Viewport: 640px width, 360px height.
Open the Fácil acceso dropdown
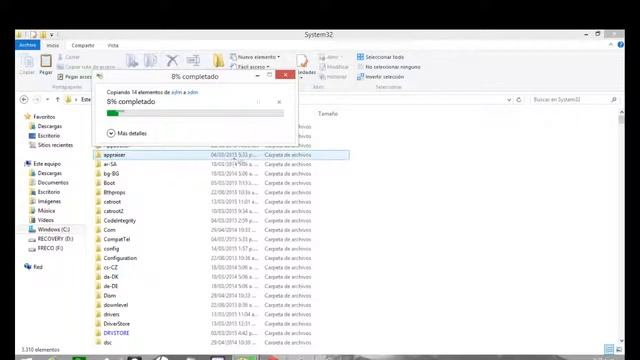(250, 67)
